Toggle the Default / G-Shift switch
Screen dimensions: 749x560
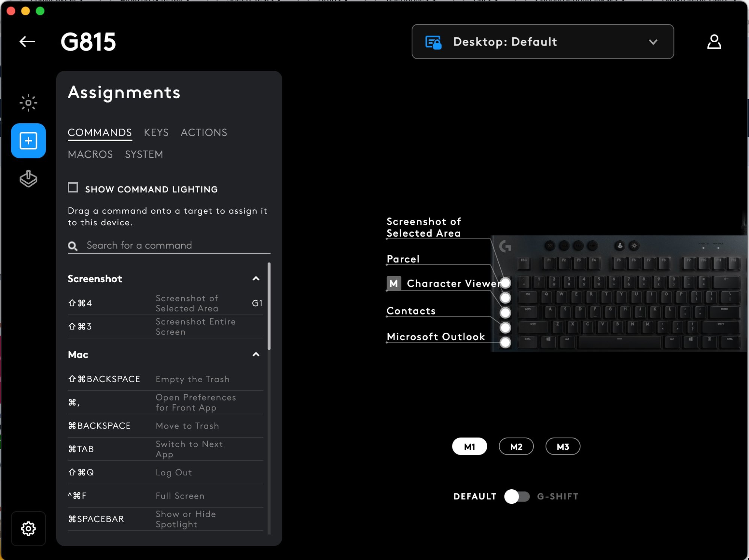pyautogui.click(x=517, y=496)
